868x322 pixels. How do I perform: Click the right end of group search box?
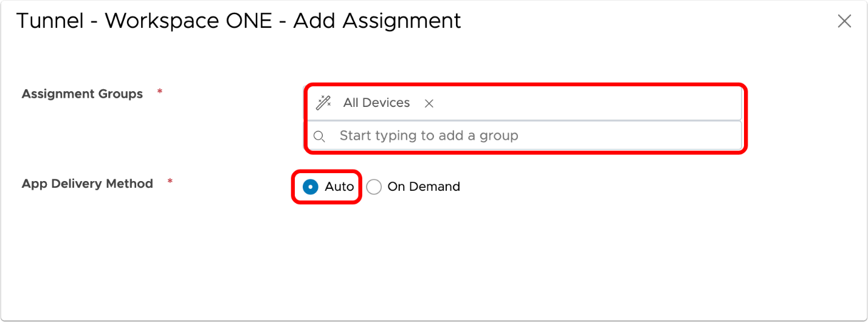pyautogui.click(x=723, y=135)
